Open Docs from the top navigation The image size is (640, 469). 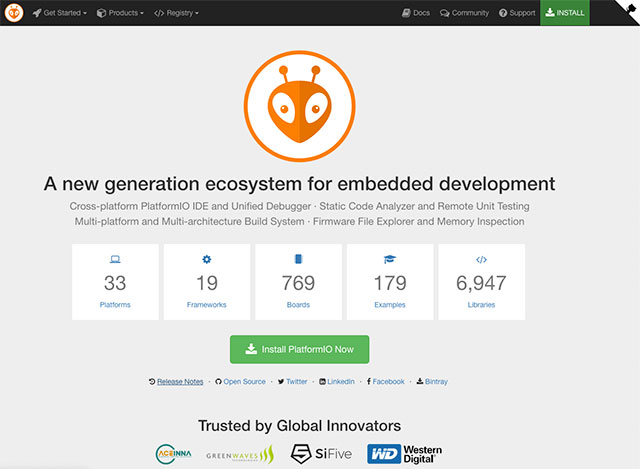(x=415, y=13)
